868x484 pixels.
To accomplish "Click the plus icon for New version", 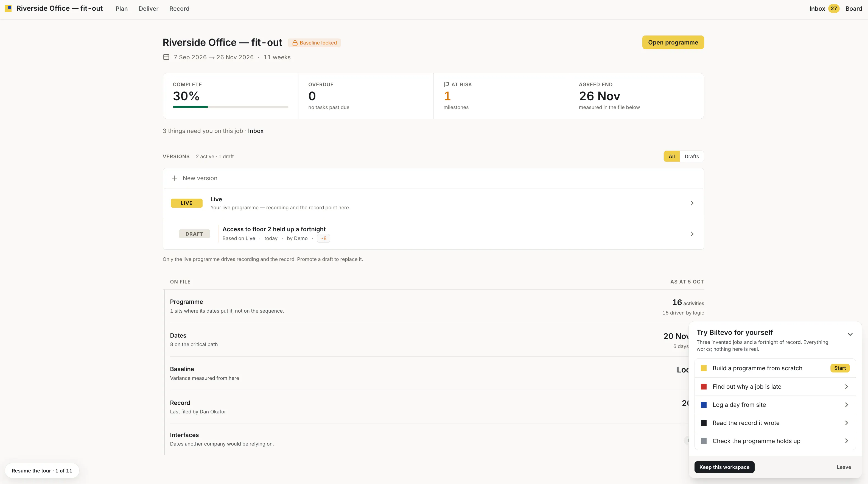I will pos(175,178).
